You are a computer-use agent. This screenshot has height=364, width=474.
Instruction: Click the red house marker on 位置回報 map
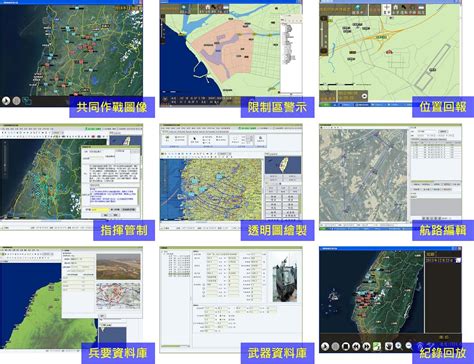(389, 52)
